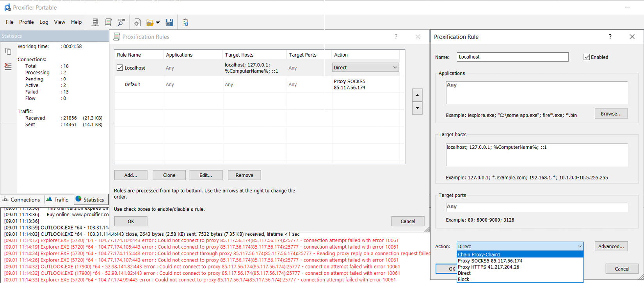Image resolution: width=644 pixels, height=283 pixels.
Task: Click log line for 104.77.174.99:443 error
Action: (x=200, y=280)
